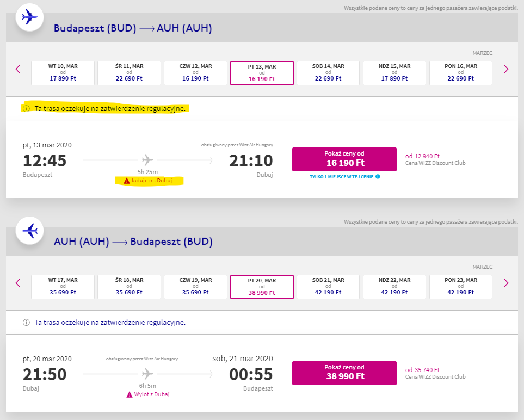The height and width of the screenshot is (420, 524).
Task: Click 'TYLKO 1 MIEJSCE W TEJ CENIE' notice
Action: tap(341, 177)
